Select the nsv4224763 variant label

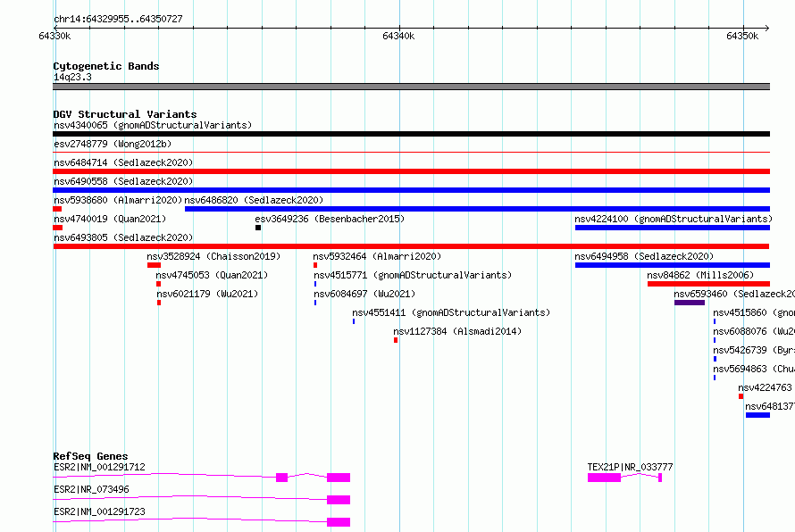pos(766,387)
